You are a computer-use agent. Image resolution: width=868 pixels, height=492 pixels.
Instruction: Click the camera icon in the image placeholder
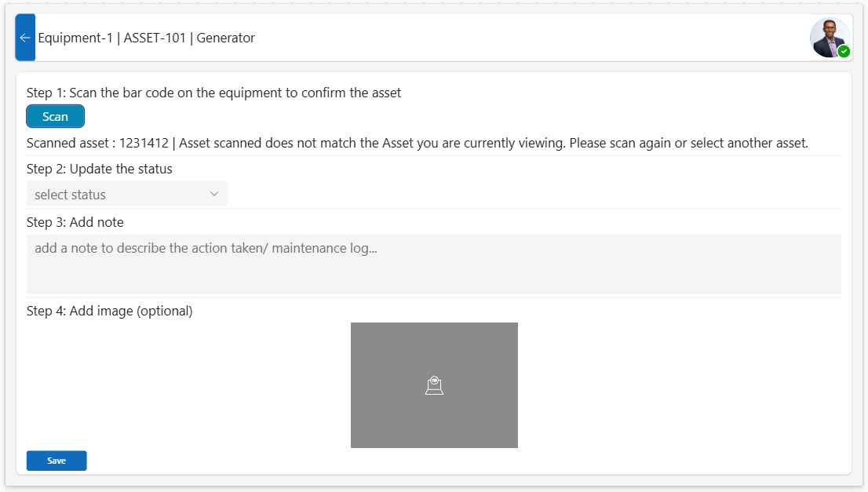[434, 384]
